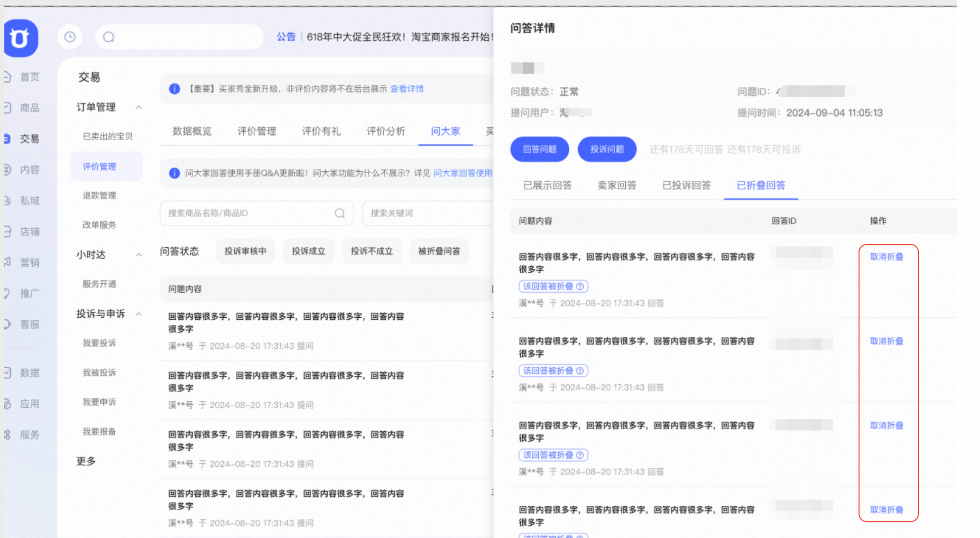
Task: Collapse the 投诉与申诉 section
Action: point(139,314)
